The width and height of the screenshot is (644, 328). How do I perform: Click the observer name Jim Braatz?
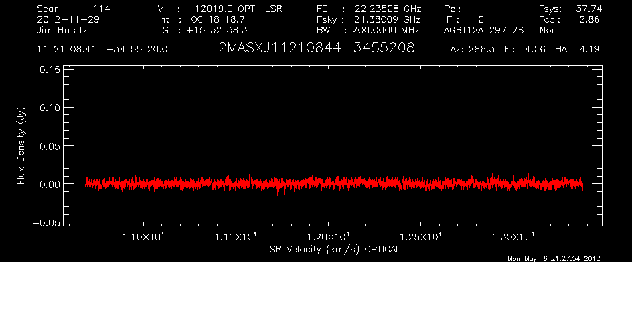(62, 30)
